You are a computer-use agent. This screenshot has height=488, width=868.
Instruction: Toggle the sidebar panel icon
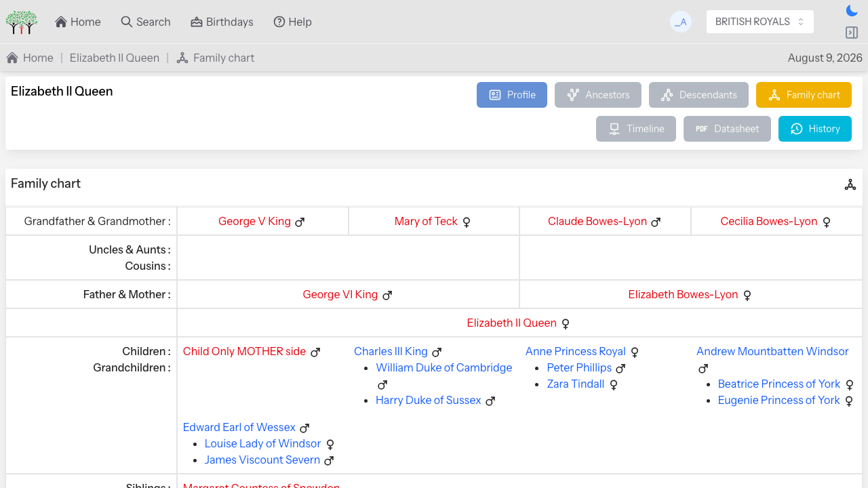(x=852, y=33)
